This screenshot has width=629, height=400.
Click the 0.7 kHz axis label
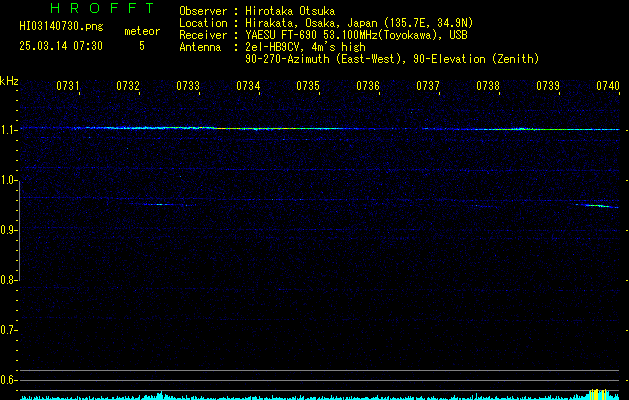tap(8, 330)
